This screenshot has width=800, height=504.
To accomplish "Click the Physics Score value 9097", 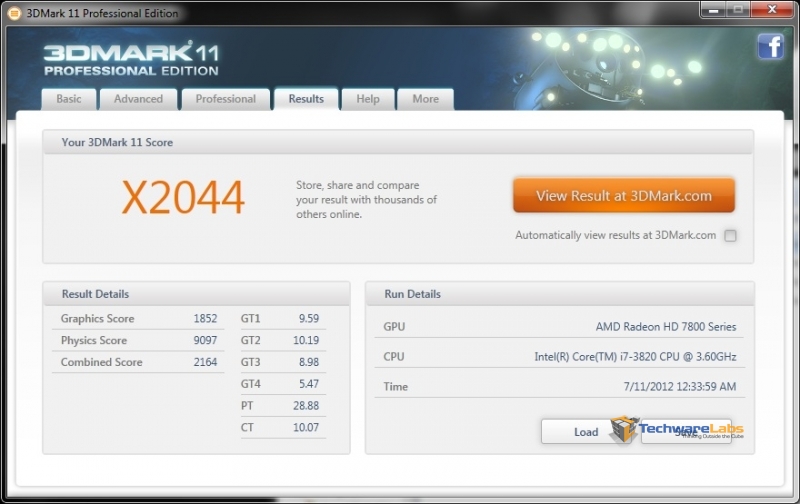I will pyautogui.click(x=205, y=340).
